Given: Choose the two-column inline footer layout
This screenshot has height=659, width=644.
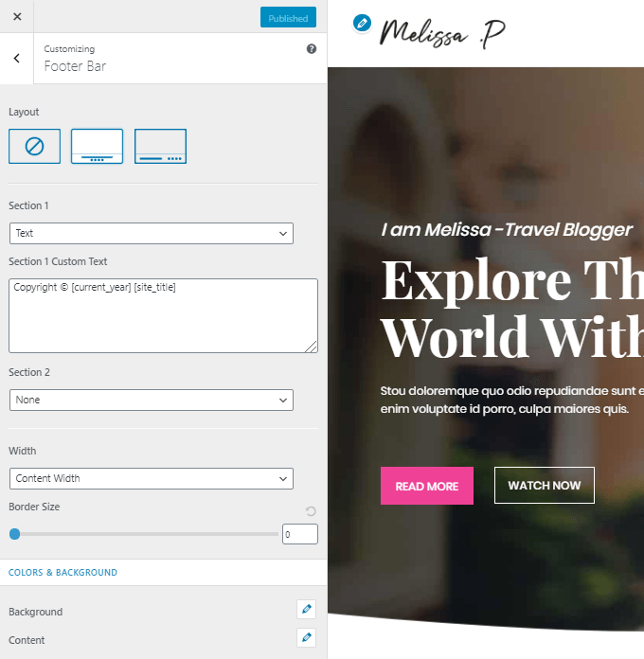Looking at the screenshot, I should [160, 146].
